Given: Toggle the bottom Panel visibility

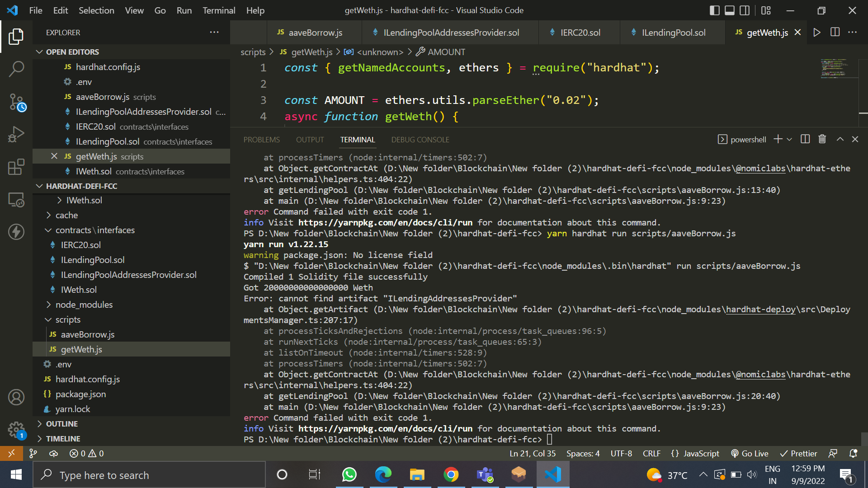Looking at the screenshot, I should point(730,10).
